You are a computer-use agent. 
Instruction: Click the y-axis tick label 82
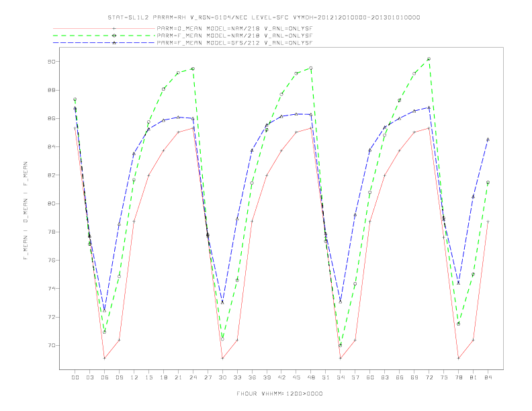click(x=51, y=175)
